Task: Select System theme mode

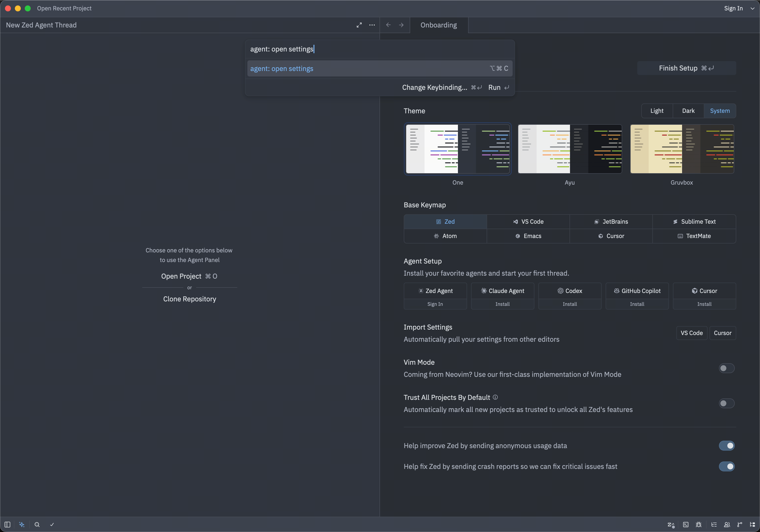Action: coord(720,111)
